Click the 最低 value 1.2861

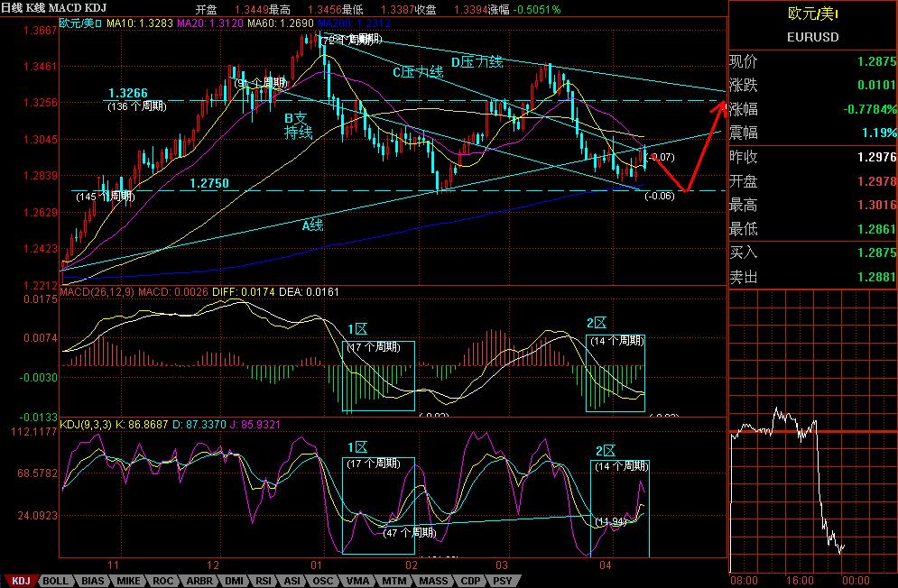[876, 229]
